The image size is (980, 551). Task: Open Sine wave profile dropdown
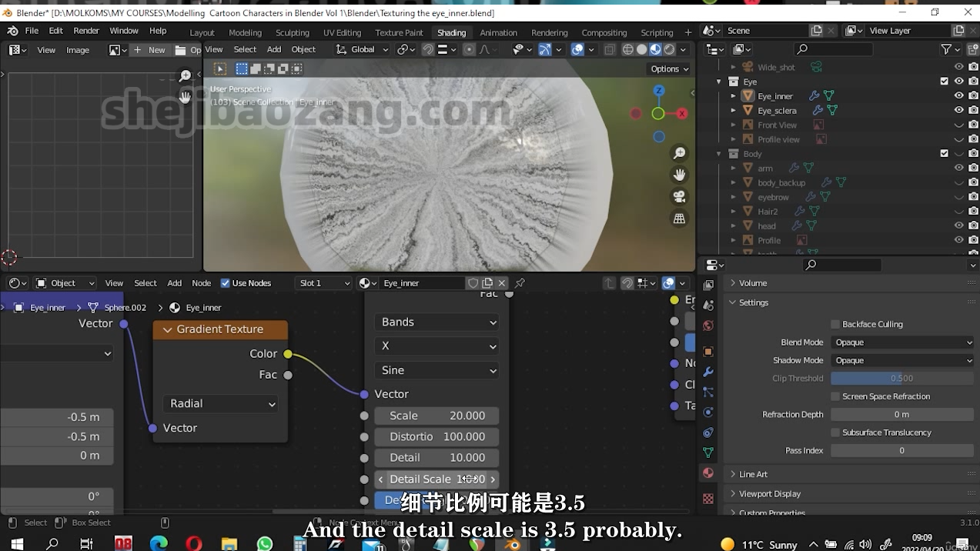click(x=437, y=370)
